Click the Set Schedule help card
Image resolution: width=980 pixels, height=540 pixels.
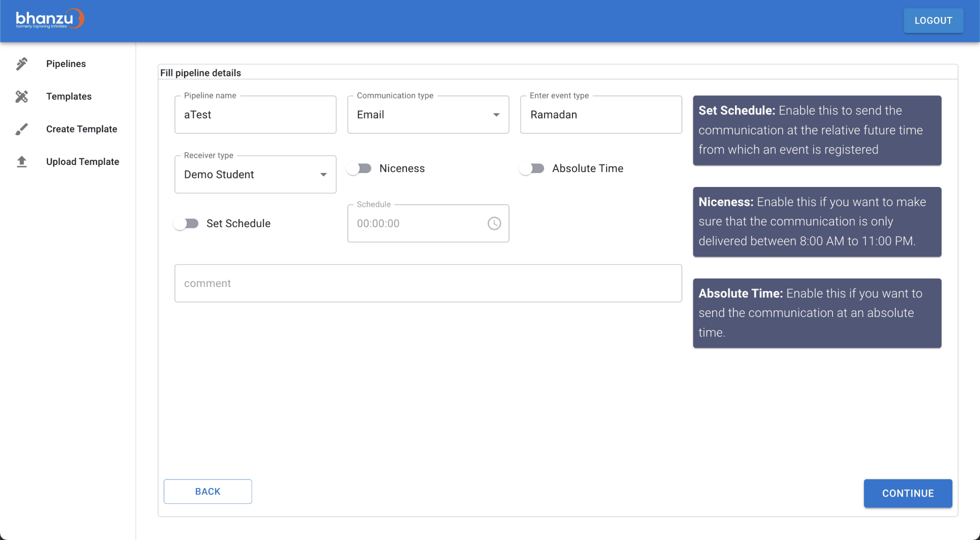[x=817, y=130]
